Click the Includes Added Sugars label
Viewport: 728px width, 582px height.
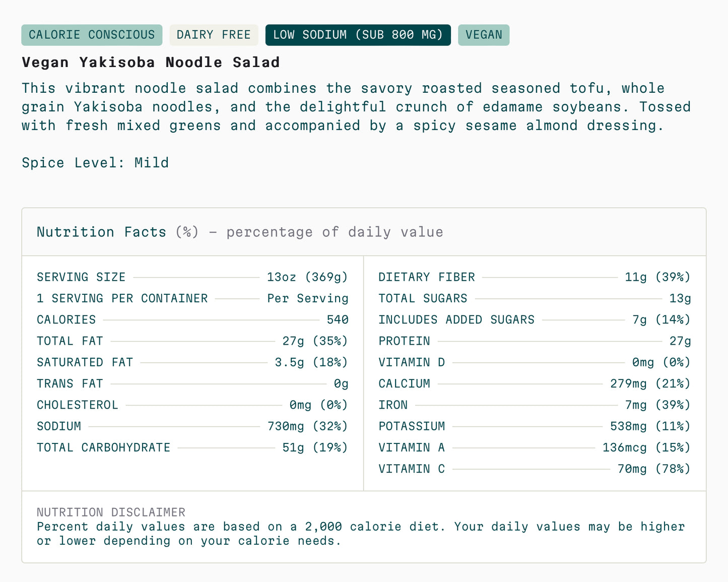(x=456, y=319)
